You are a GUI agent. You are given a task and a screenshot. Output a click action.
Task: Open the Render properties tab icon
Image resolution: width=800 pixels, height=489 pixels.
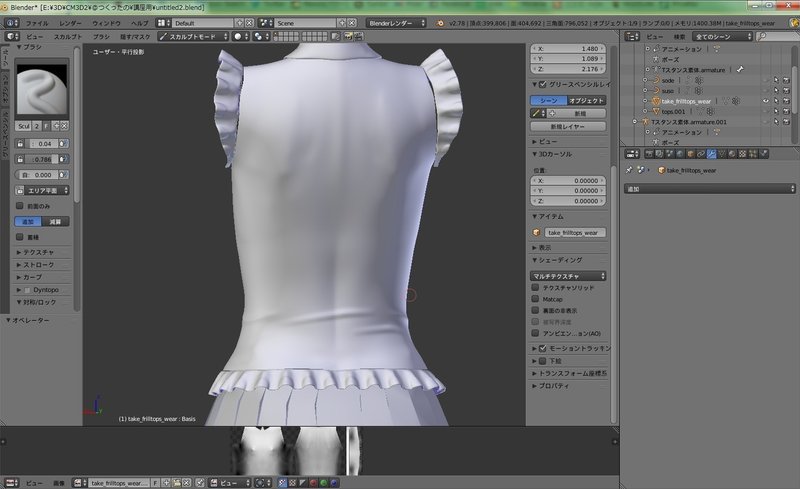[x=649, y=154]
